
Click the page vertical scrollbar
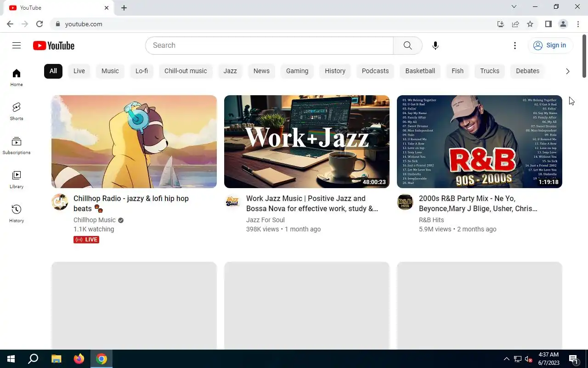click(x=584, y=55)
